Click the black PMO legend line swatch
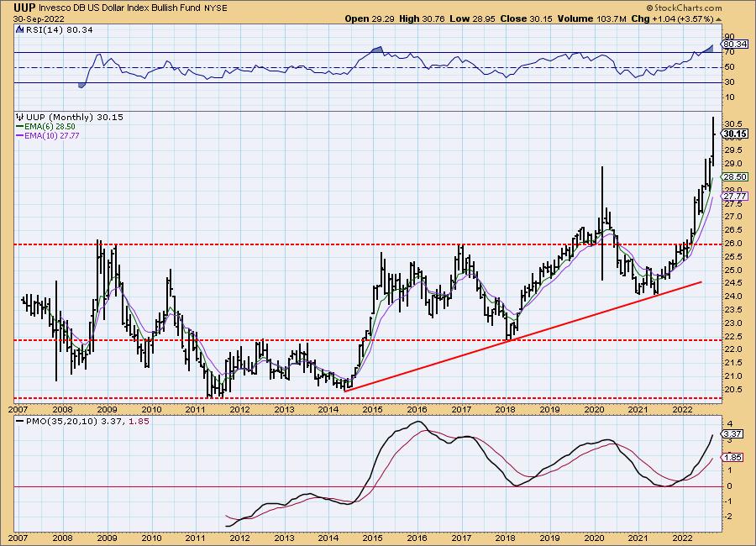This screenshot has width=756, height=546. click(x=20, y=421)
